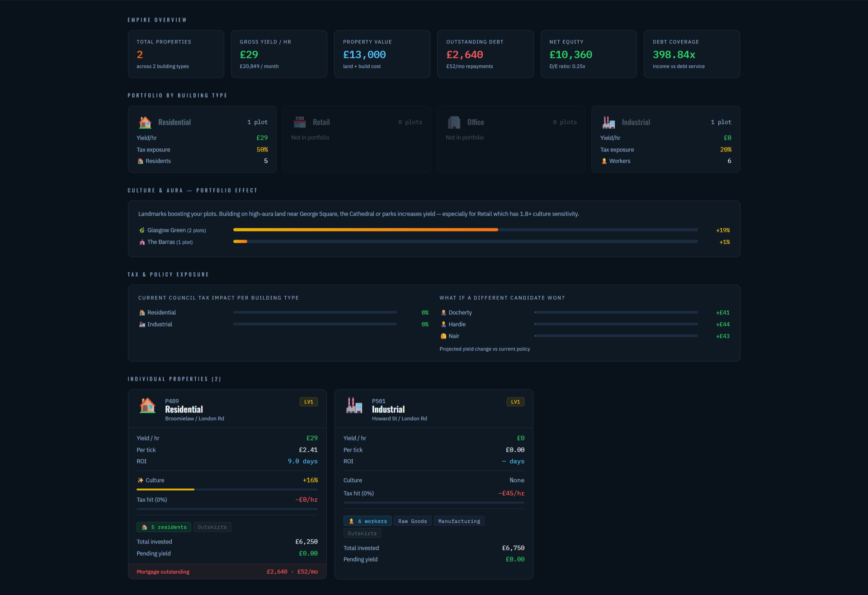
Task: Click the +19% Glasgow Green value
Action: point(723,230)
